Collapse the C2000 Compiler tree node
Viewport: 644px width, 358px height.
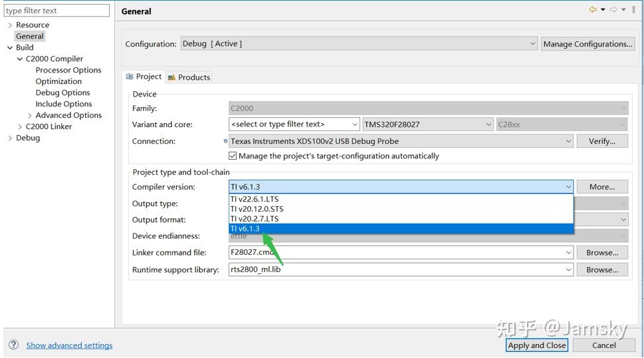coord(20,59)
